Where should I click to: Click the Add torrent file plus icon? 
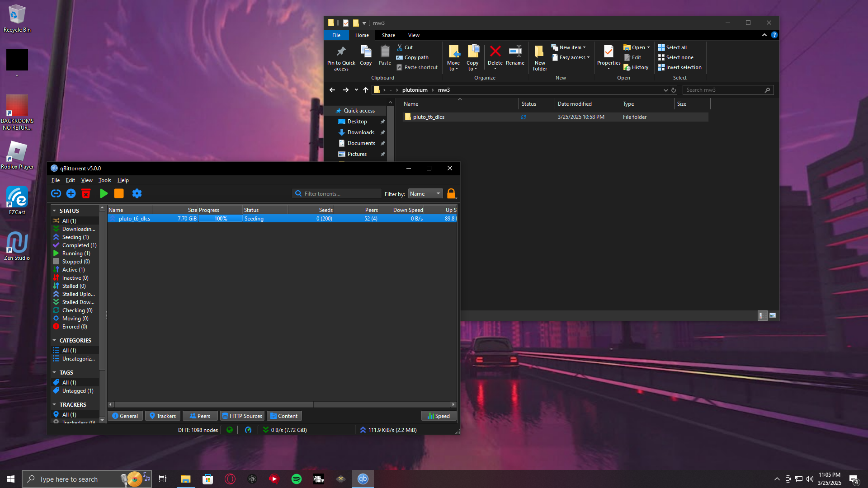[71, 193]
